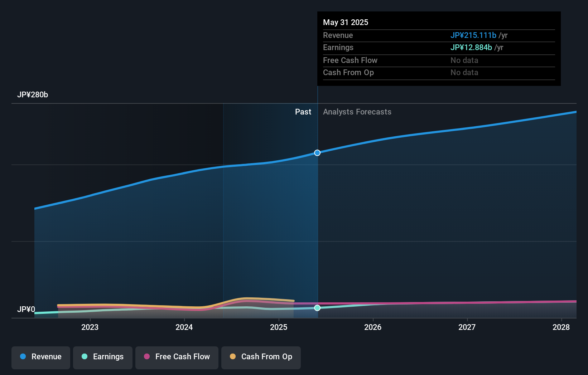Click the JP¥215.111b revenue value in tooltip
The width and height of the screenshot is (588, 375).
(473, 35)
